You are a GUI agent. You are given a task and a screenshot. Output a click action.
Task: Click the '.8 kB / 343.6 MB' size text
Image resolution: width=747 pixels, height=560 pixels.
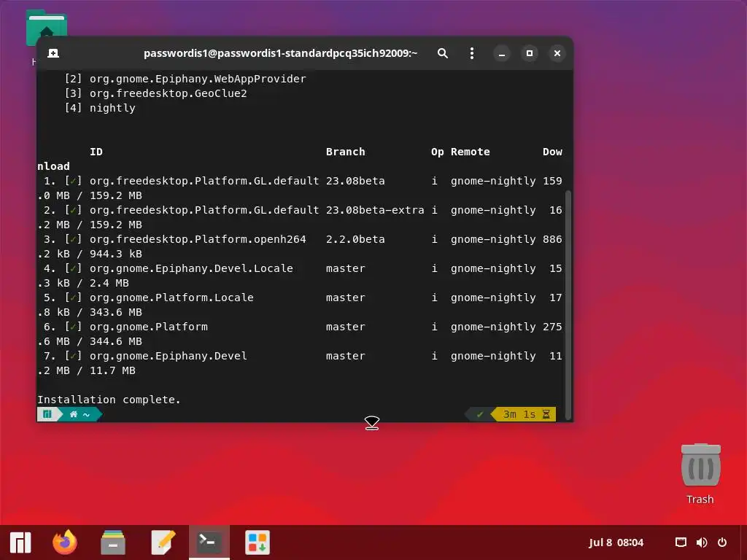click(90, 312)
